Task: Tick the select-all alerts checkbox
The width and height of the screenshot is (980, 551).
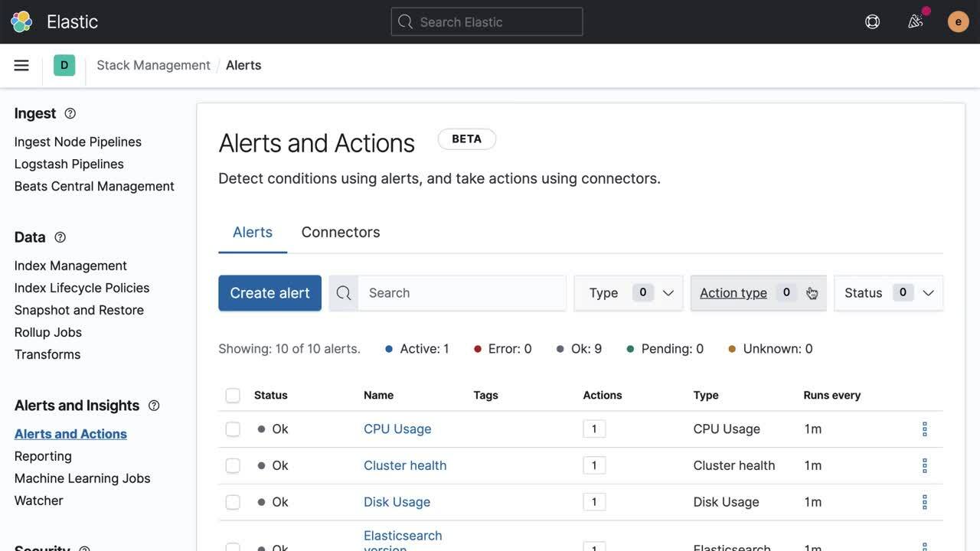Action: pos(233,396)
